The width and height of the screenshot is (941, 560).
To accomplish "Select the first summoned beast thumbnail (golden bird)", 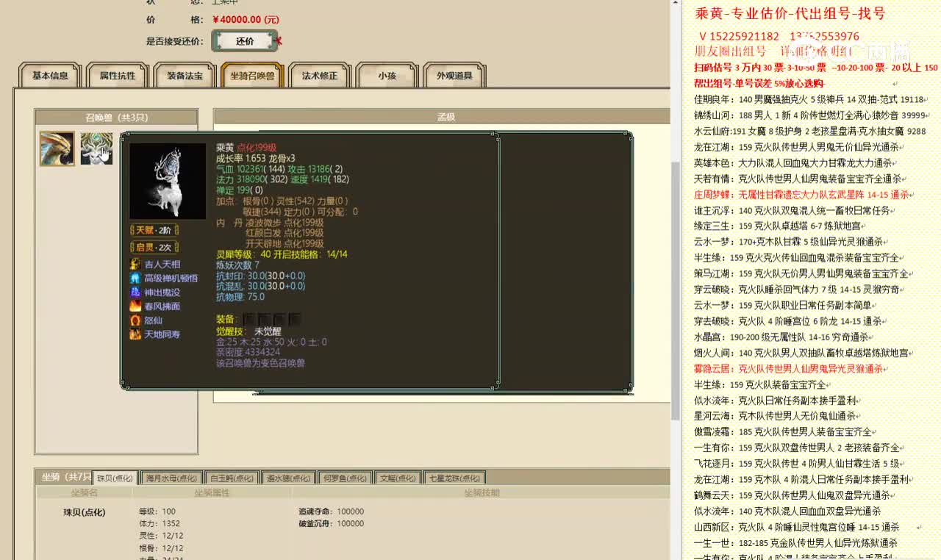I will pos(57,148).
